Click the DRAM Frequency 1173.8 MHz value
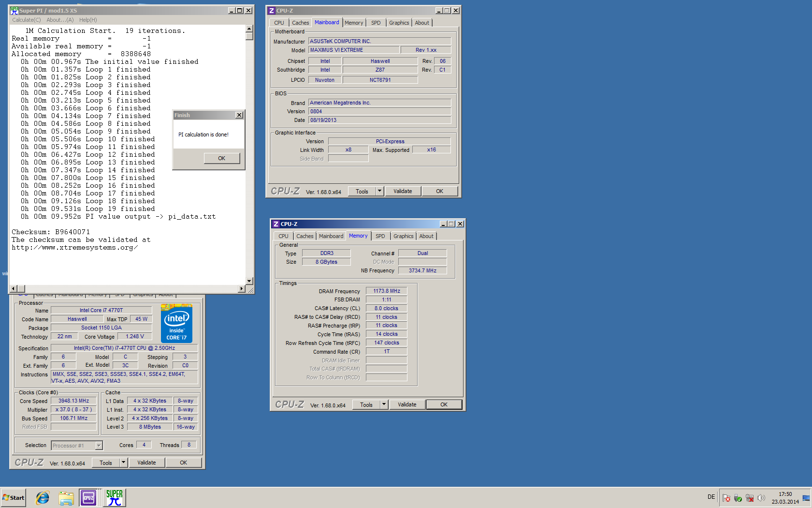 (387, 291)
